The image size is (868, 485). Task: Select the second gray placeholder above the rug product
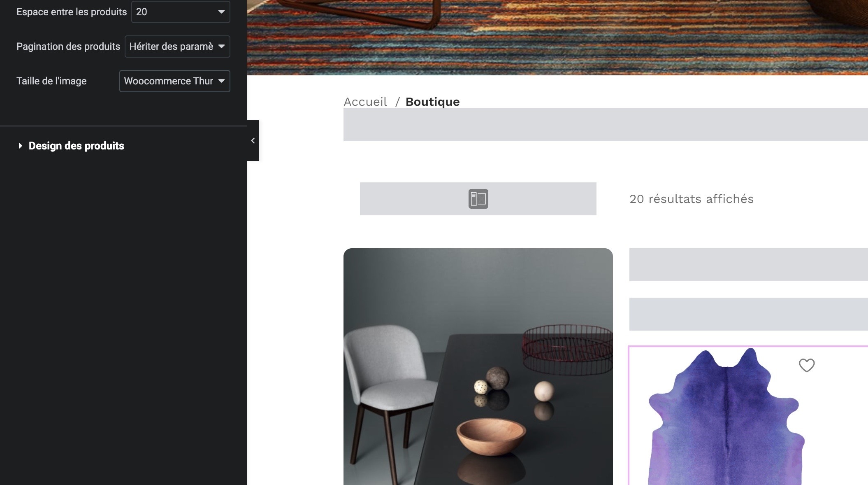pos(748,314)
